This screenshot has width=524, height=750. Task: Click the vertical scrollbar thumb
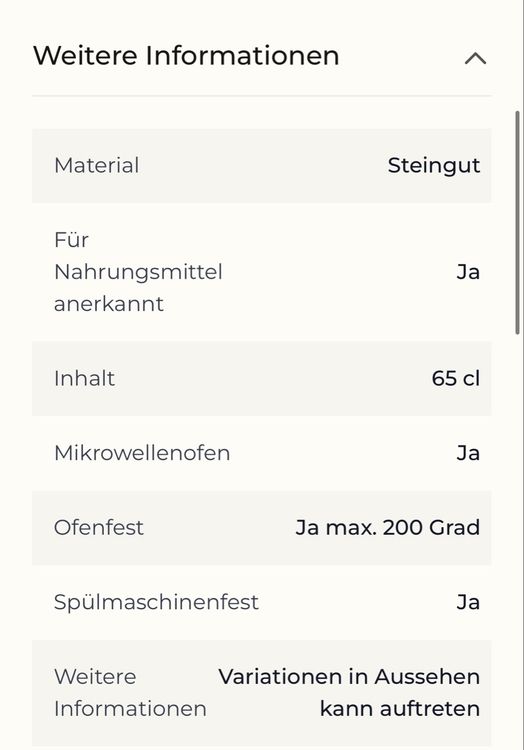tap(517, 223)
